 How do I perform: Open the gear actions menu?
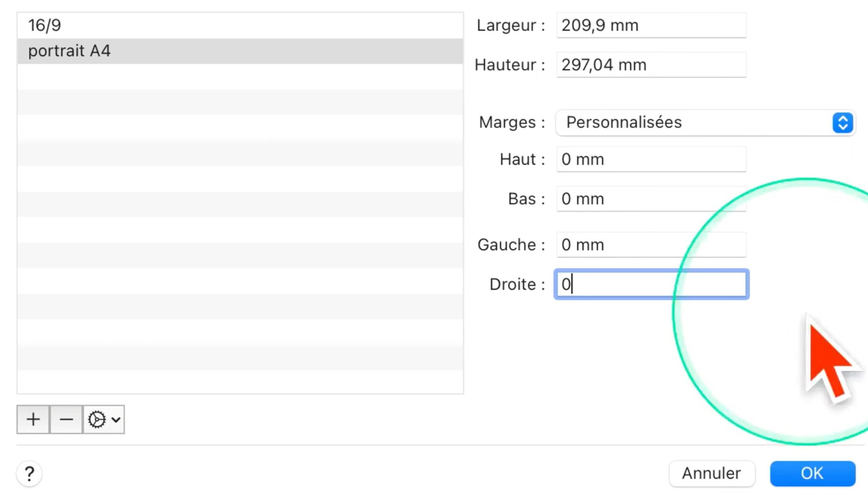[104, 420]
